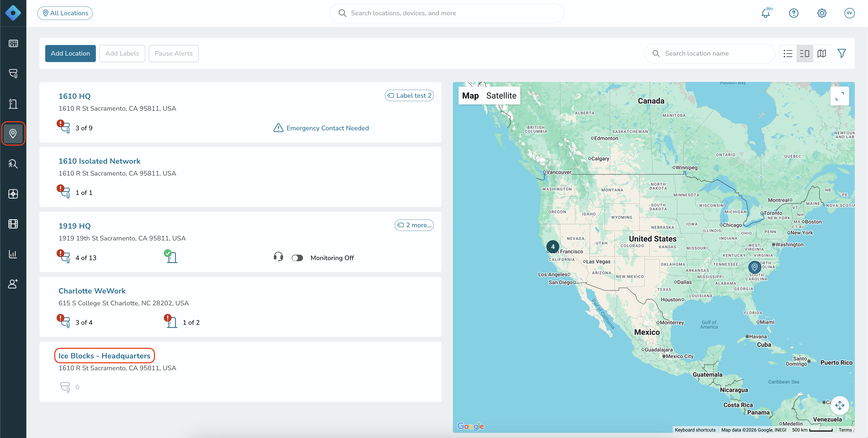Expand the 2 more labels chip

click(x=414, y=225)
